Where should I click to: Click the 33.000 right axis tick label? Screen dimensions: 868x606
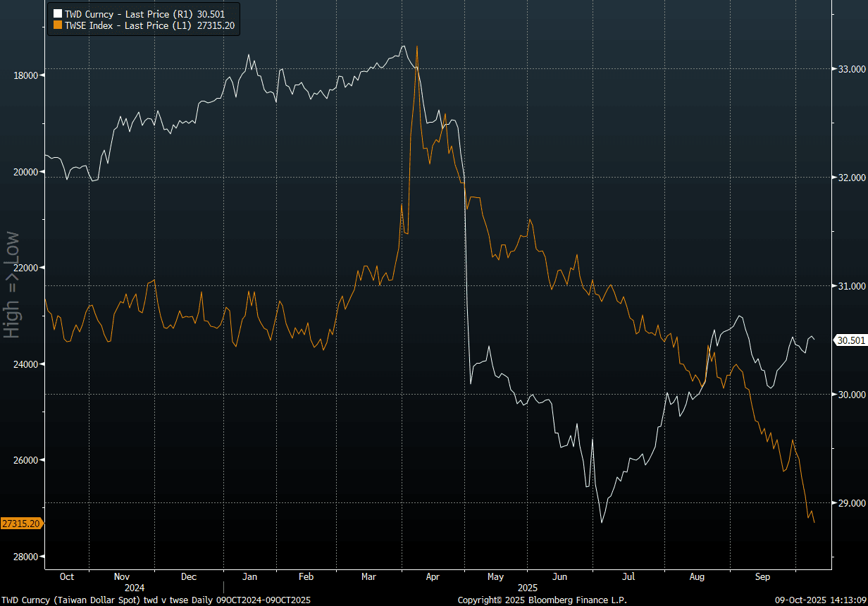click(x=850, y=69)
